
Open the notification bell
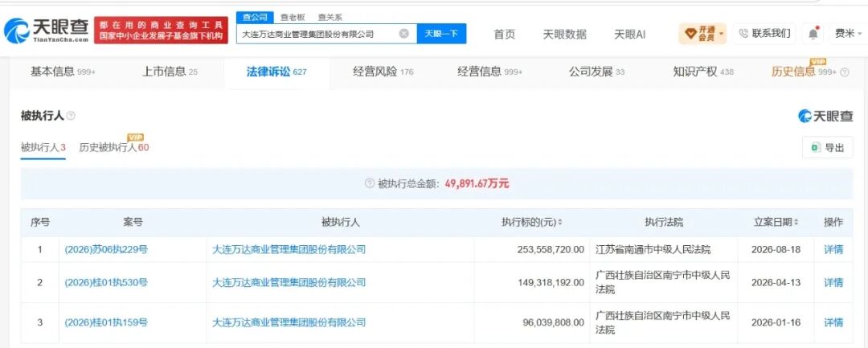click(x=813, y=34)
